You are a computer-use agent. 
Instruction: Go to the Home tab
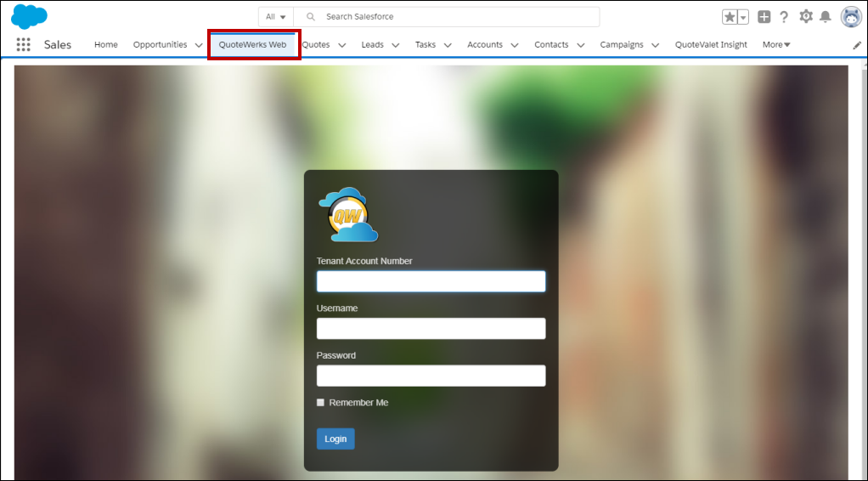(106, 45)
